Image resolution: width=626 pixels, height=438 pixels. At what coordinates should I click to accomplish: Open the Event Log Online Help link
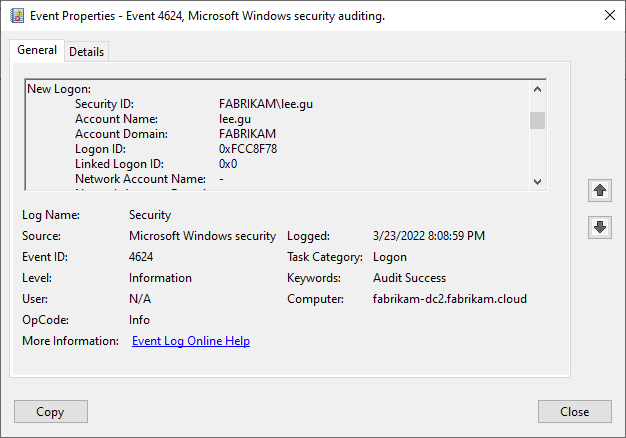(191, 341)
